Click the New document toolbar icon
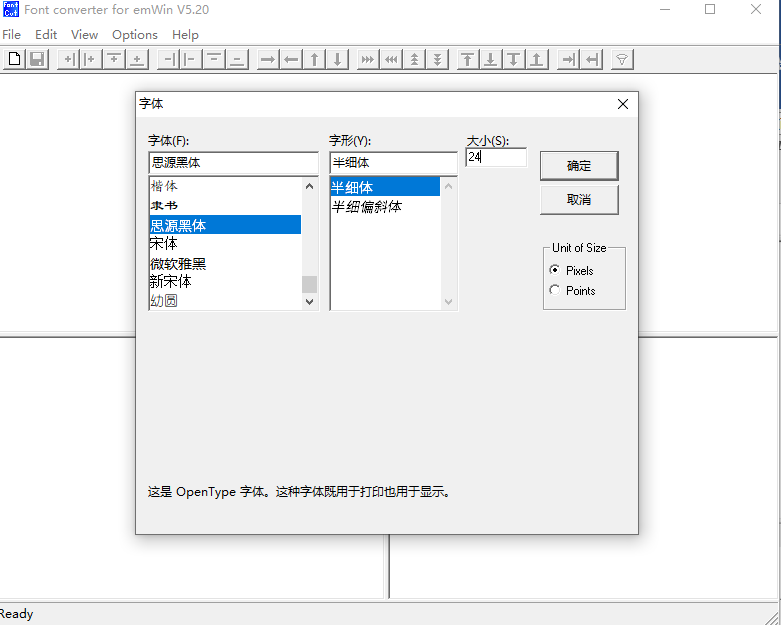Screen dimensions: 781x625 14,60
